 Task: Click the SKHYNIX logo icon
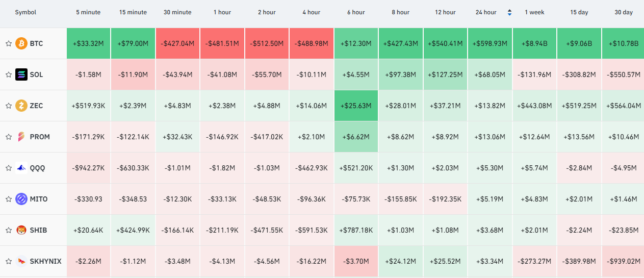(x=21, y=261)
